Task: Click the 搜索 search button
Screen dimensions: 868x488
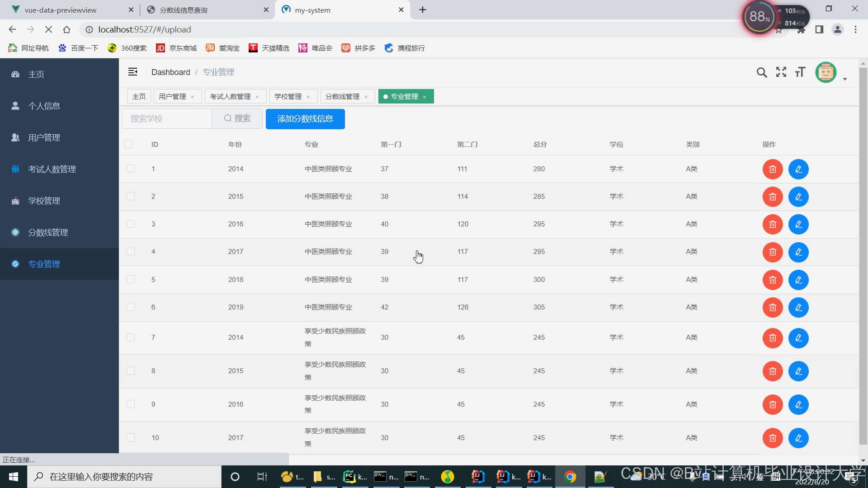Action: point(237,119)
